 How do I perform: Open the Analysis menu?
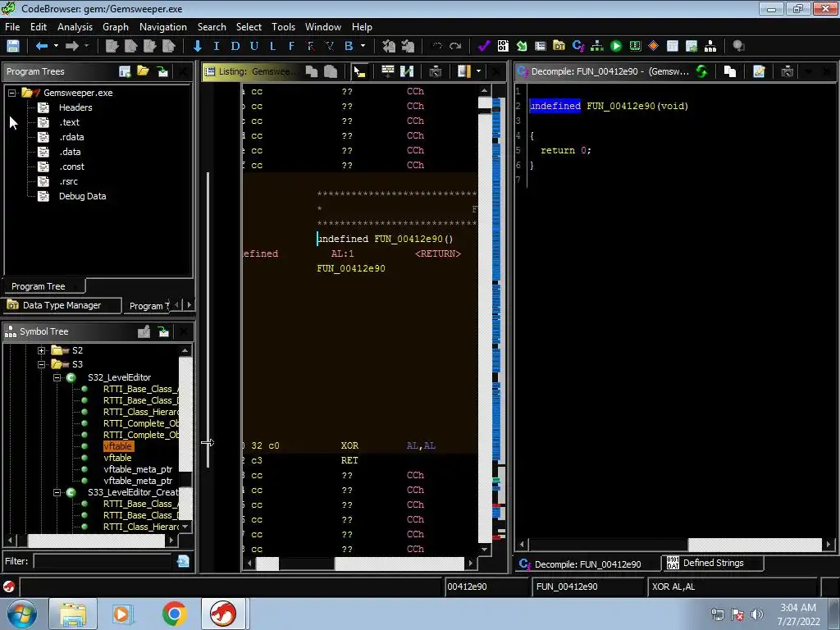[x=75, y=27]
